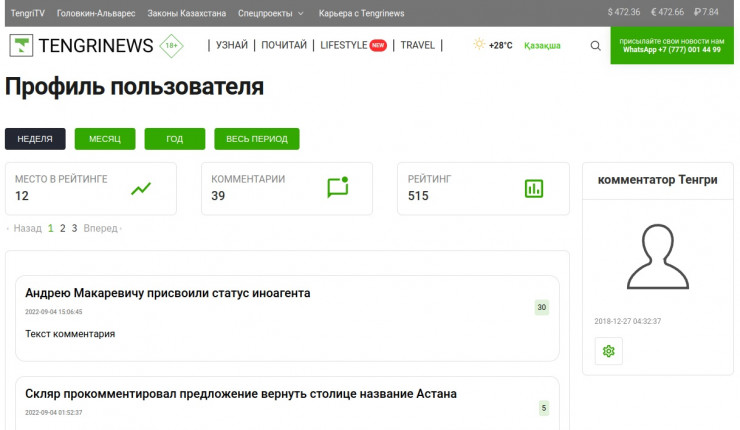Click the comments speech bubble icon
This screenshot has height=430, width=740.
pos(338,188)
